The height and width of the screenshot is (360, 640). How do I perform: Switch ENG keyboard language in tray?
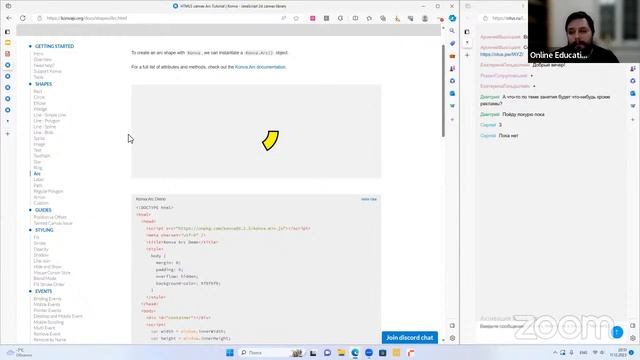583,353
